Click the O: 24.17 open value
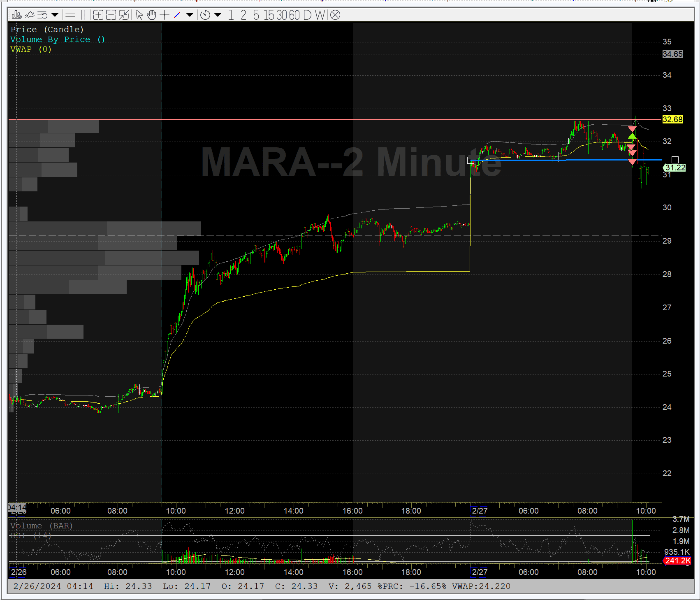This screenshot has height=600, width=700. pyautogui.click(x=243, y=586)
